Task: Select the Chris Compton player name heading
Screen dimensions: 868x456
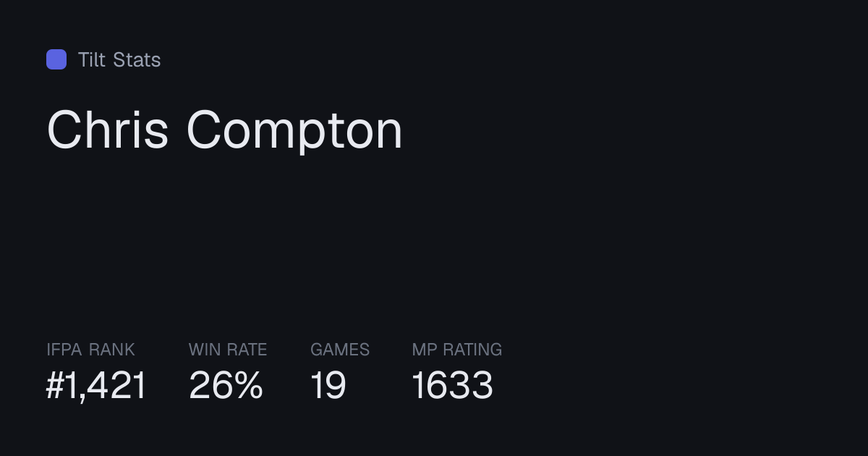Action: coord(224,130)
